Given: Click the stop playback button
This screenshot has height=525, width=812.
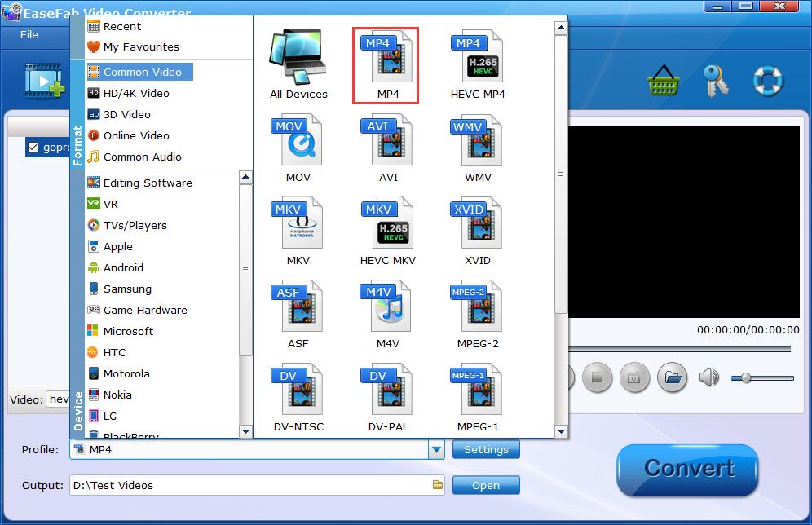Looking at the screenshot, I should (597, 377).
